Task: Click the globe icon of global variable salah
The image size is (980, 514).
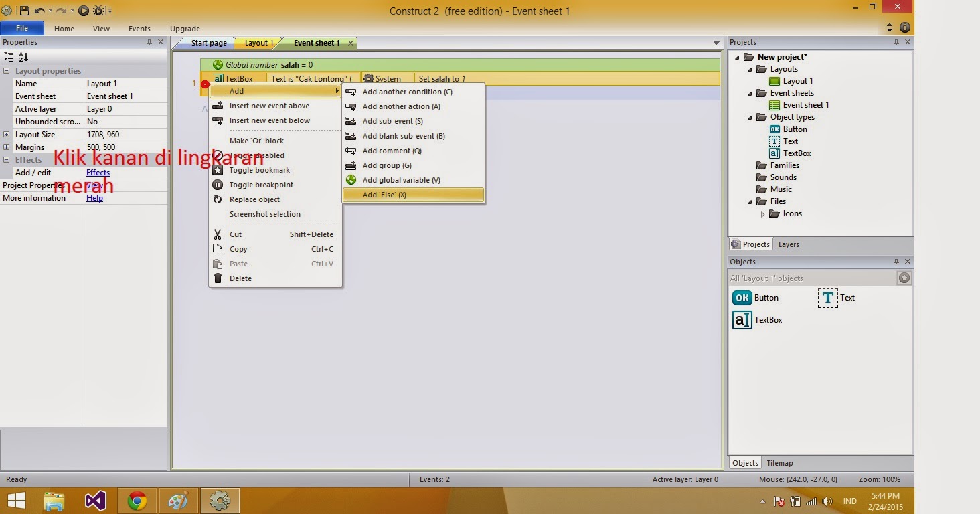Action: point(218,65)
